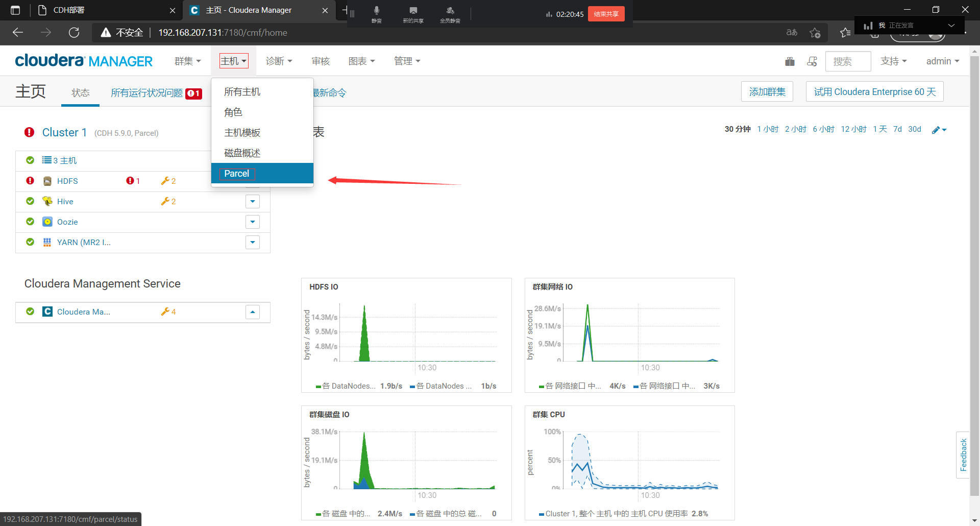Open Oozie service actions dropdown arrow
This screenshot has height=526, width=980.
point(253,222)
